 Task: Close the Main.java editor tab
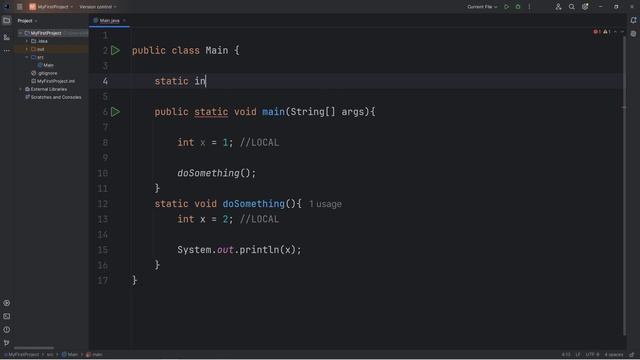[x=124, y=20]
